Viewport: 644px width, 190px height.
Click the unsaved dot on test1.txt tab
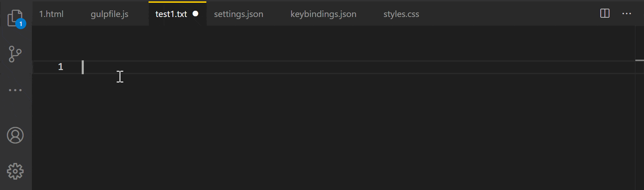pyautogui.click(x=196, y=14)
